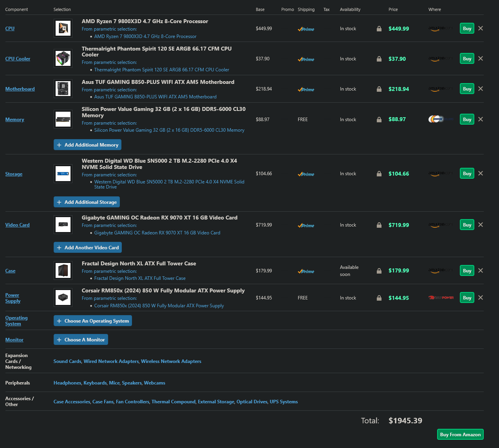The height and width of the screenshot is (448, 499).
Task: Click the lock icon in the CPU Cooler row
Action: [x=379, y=59]
